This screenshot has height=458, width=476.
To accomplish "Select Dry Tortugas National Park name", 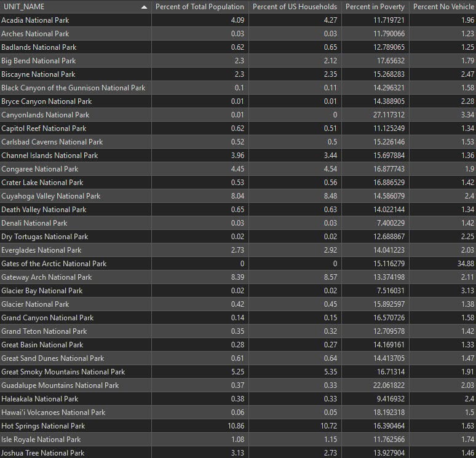I will tap(45, 237).
